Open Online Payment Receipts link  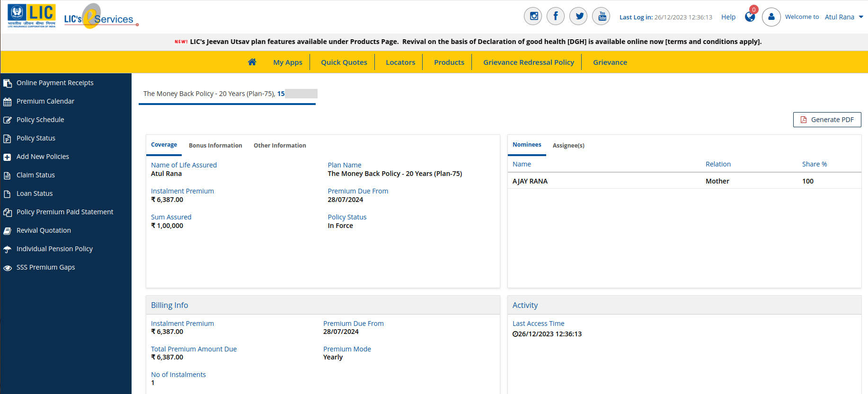tap(55, 83)
